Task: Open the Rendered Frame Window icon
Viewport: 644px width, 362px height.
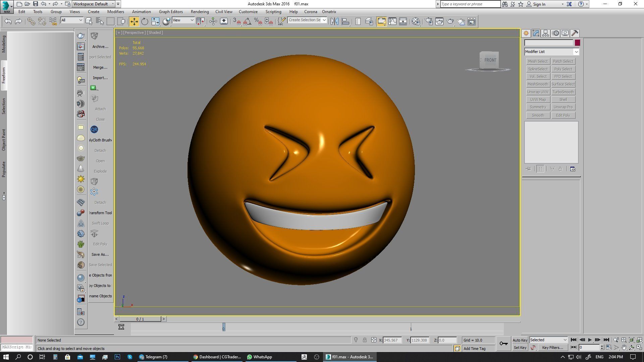Action: [439, 21]
